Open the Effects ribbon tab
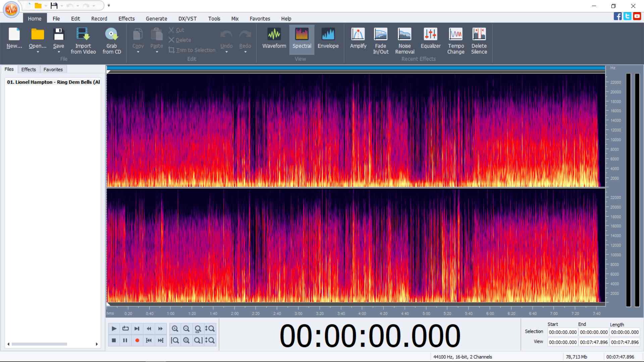The image size is (644, 362). coord(126,19)
